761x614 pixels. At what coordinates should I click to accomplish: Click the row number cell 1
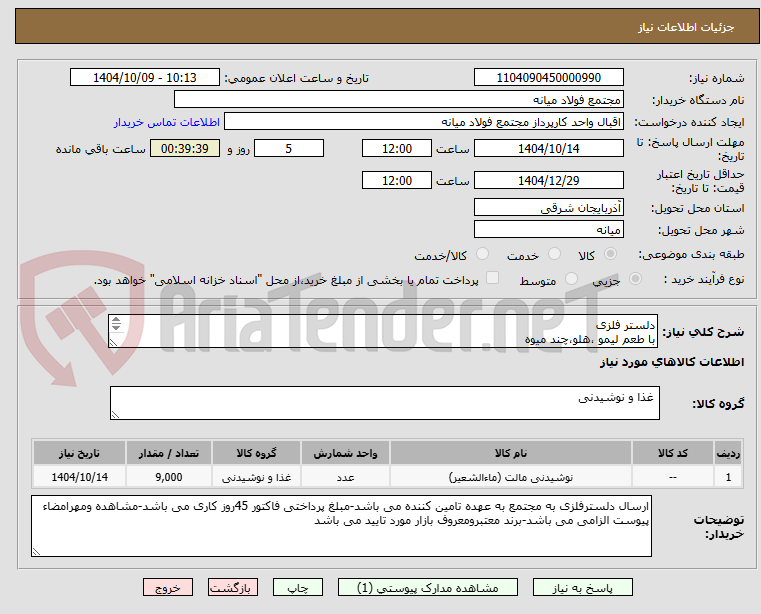[x=728, y=478]
